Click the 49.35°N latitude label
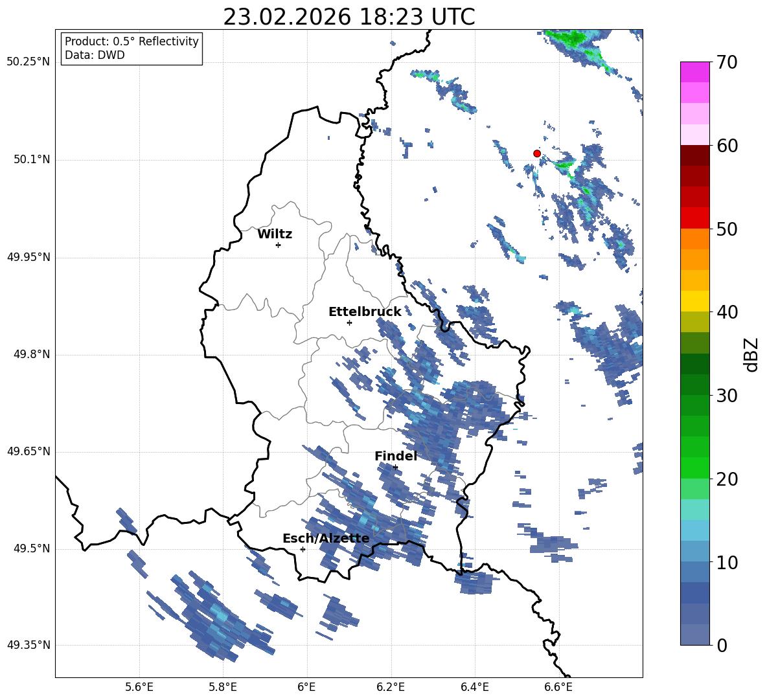This screenshot has width=767, height=700. (x=29, y=645)
